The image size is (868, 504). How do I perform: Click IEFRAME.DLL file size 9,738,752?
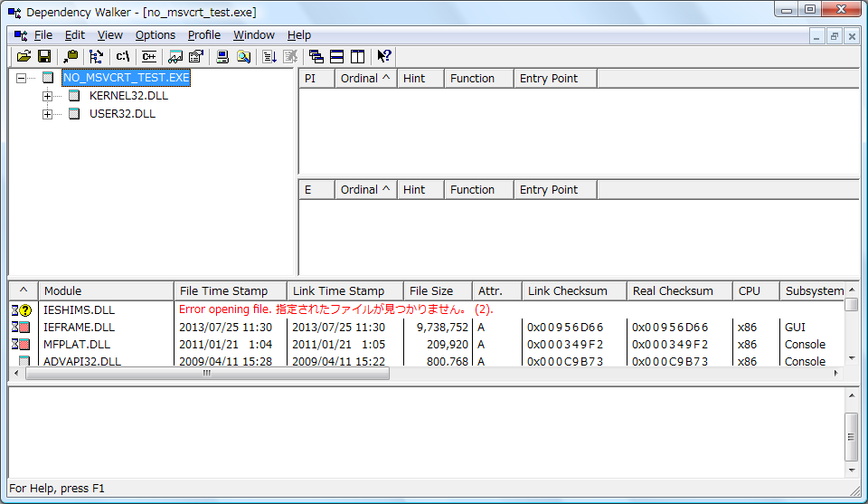coord(442,328)
